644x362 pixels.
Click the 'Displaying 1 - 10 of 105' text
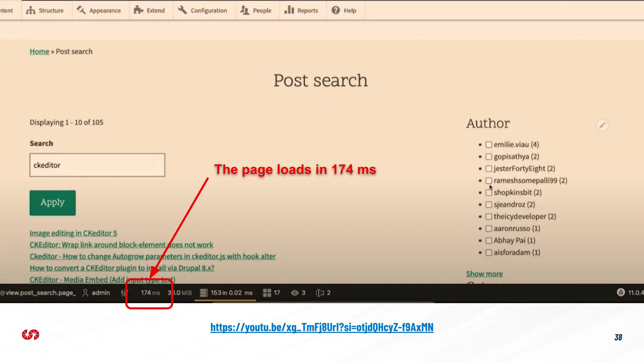[x=66, y=122]
